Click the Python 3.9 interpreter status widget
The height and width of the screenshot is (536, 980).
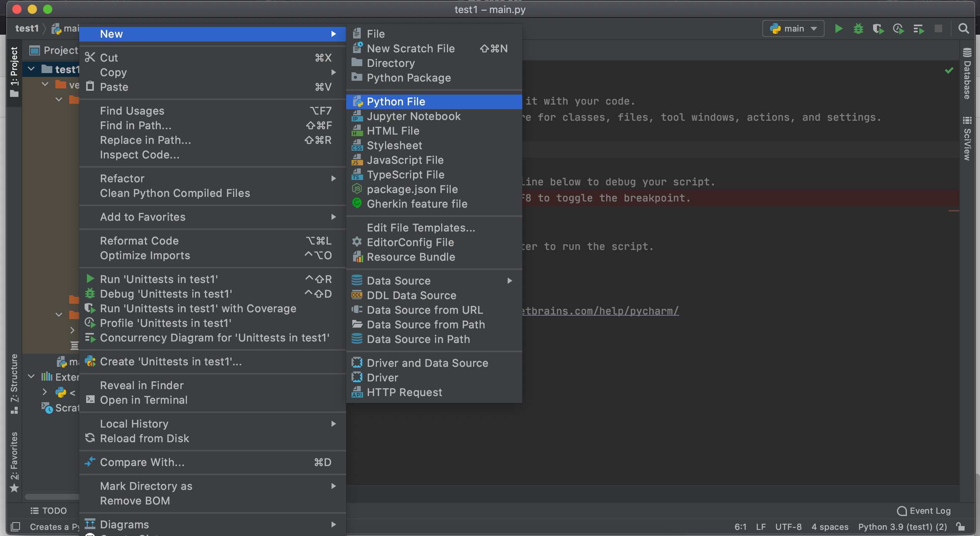(902, 527)
